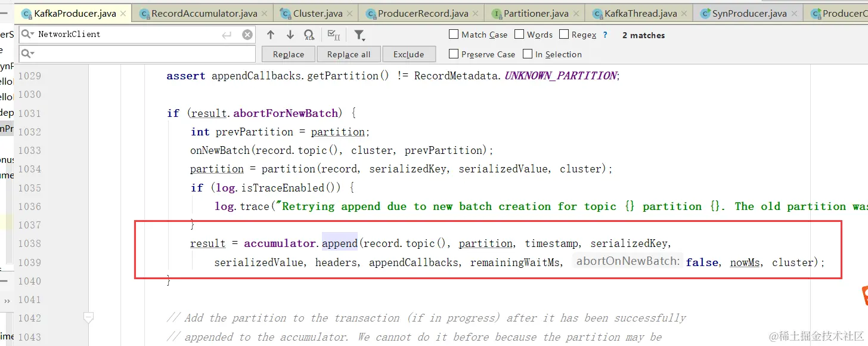Click the RecordAccumulator.java class icon
This screenshot has width=868, height=346.
point(144,14)
